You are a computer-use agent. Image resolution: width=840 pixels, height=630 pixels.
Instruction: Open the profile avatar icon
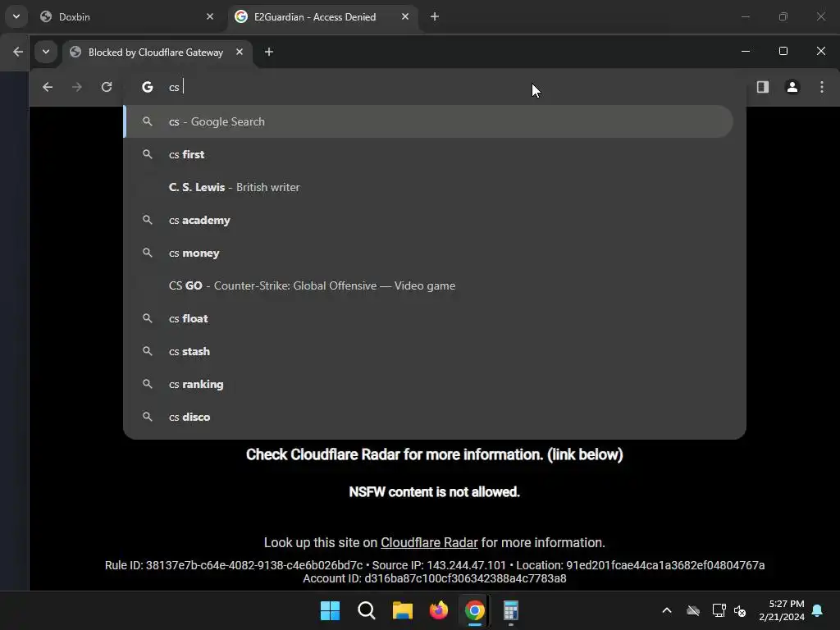[792, 87]
